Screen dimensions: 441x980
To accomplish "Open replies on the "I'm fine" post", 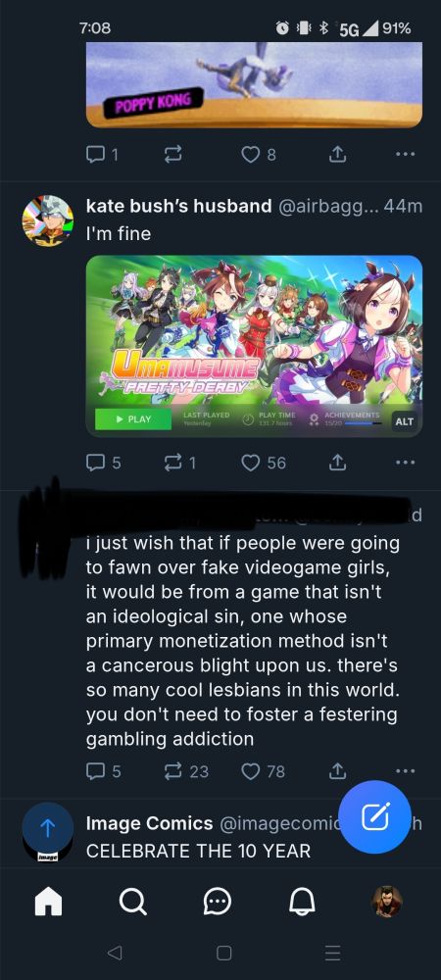I will (x=103, y=463).
